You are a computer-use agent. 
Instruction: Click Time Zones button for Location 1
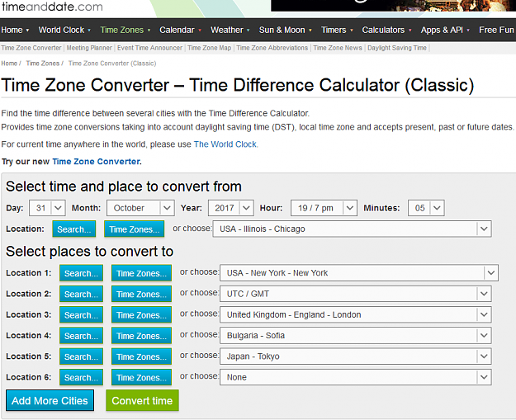(x=141, y=273)
